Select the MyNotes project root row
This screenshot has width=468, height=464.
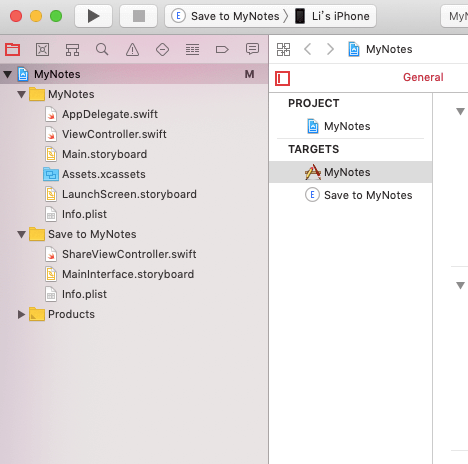(134, 74)
